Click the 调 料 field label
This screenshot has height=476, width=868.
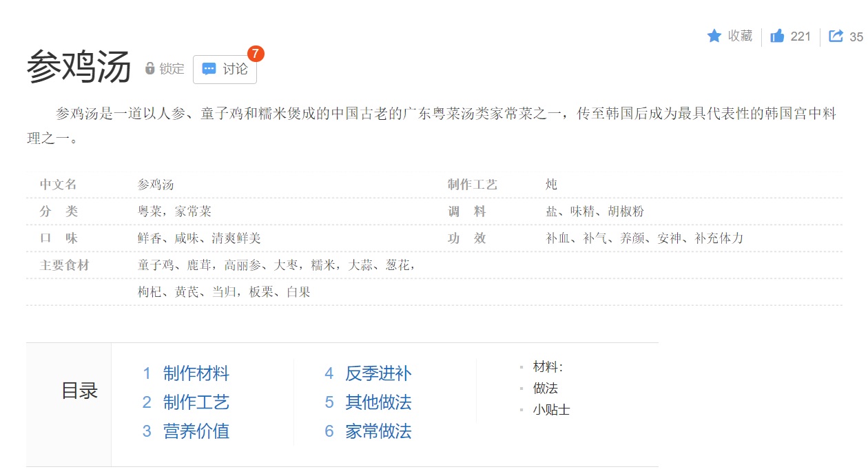point(466,211)
